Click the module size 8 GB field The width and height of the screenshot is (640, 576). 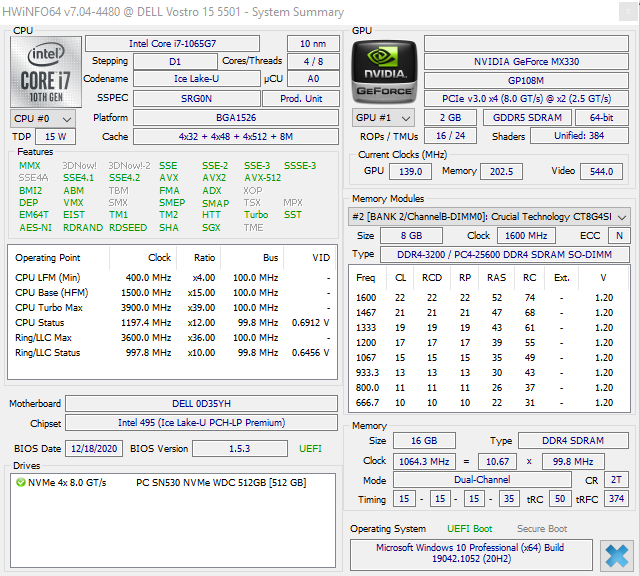pos(411,236)
